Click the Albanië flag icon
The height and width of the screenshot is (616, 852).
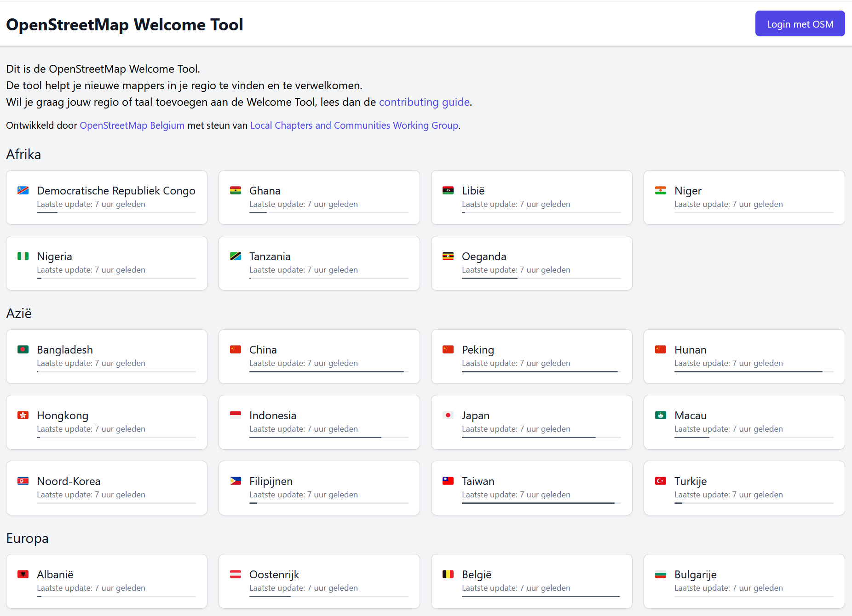(23, 574)
